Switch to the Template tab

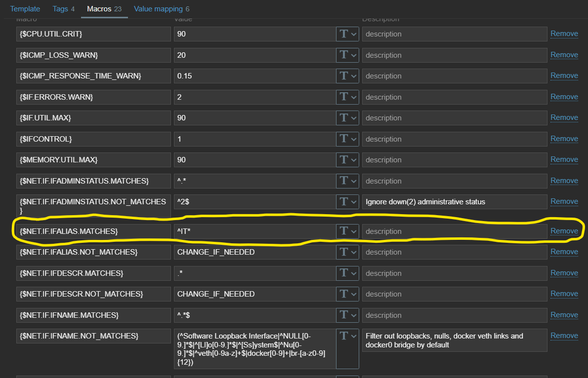click(x=25, y=9)
